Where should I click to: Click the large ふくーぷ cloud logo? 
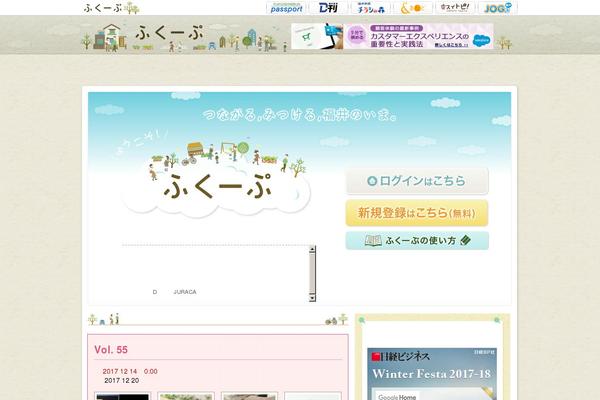(216, 180)
